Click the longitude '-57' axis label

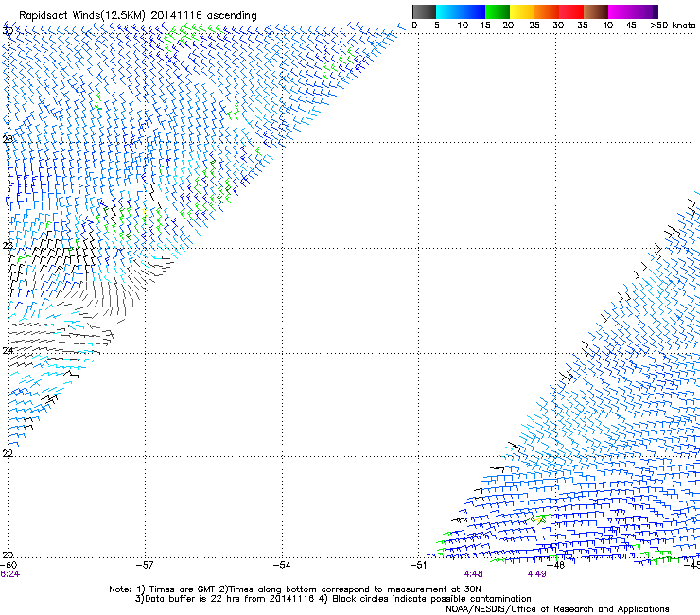click(x=145, y=565)
